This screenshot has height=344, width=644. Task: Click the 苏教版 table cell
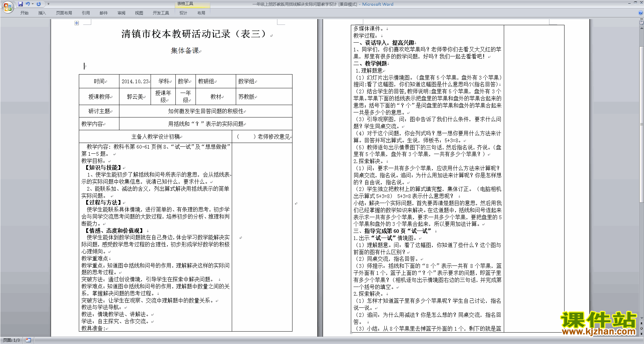(264, 97)
